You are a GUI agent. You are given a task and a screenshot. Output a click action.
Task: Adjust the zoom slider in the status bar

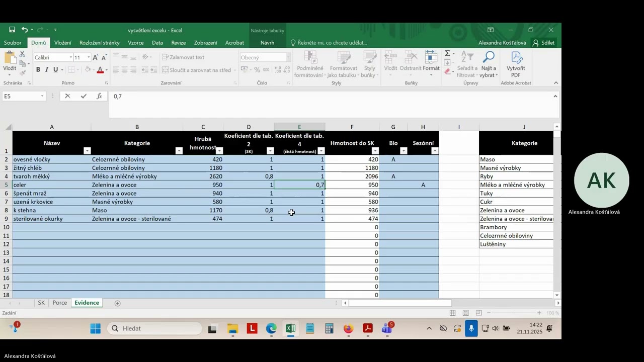513,313
